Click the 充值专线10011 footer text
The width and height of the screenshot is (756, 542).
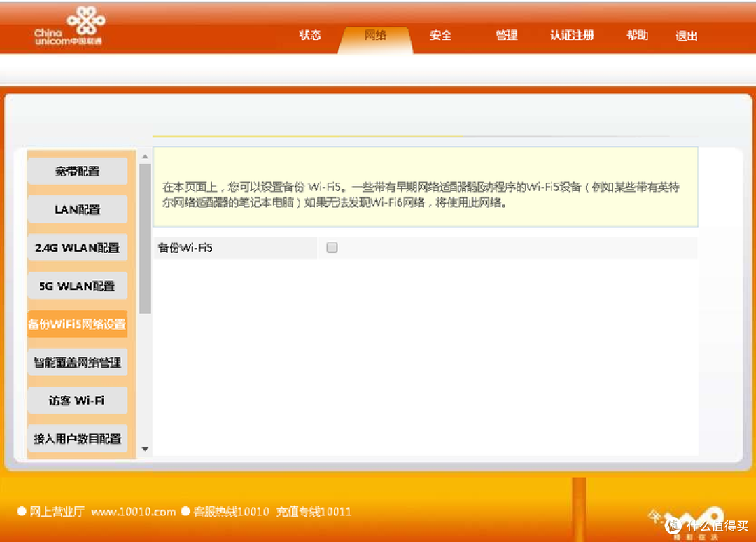[314, 512]
